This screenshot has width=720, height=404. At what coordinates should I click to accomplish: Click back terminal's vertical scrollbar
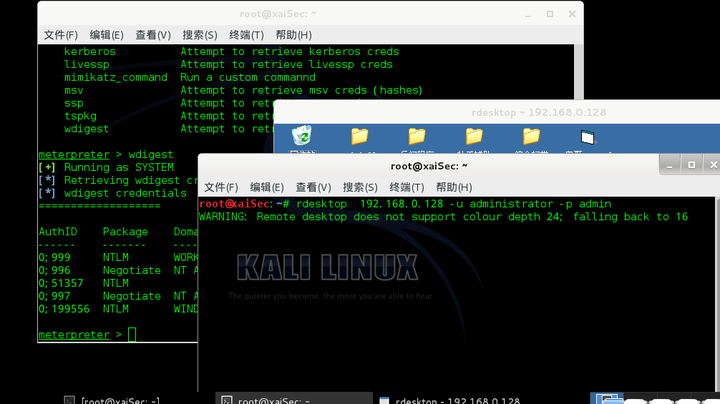click(579, 72)
